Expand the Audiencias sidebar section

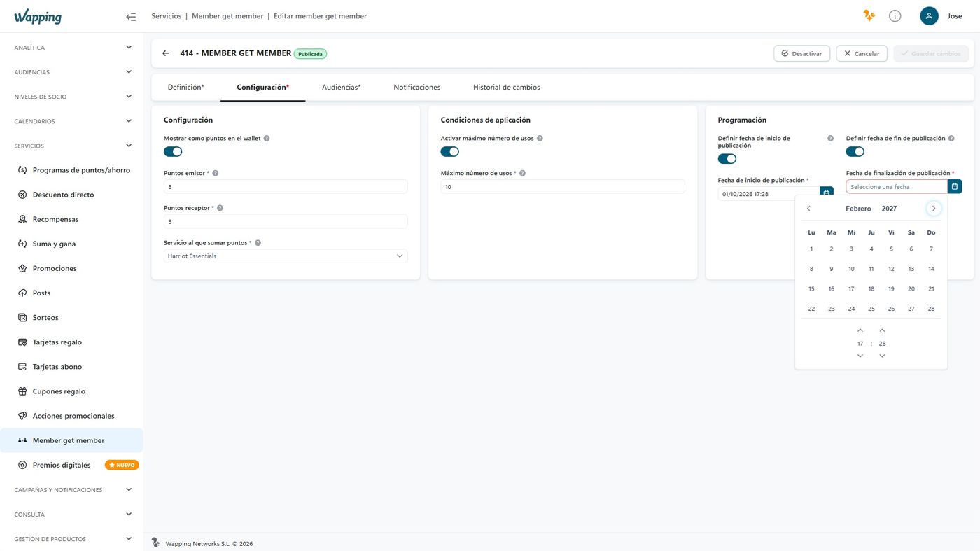72,72
